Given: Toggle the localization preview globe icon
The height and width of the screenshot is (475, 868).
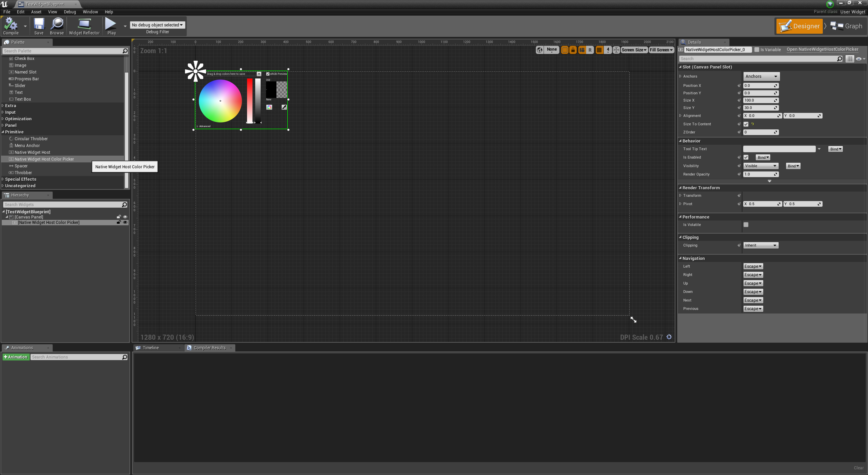Looking at the screenshot, I should click(540, 50).
